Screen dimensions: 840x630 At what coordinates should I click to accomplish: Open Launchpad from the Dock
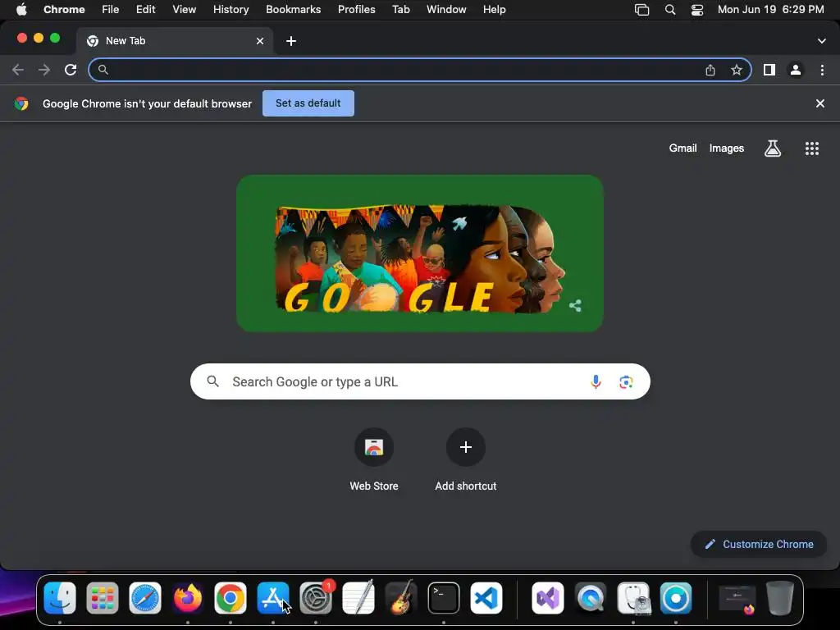coord(103,598)
